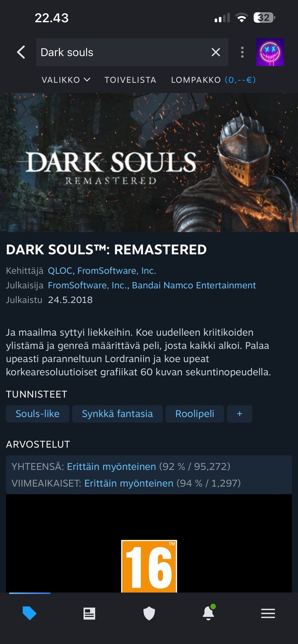Open the News icon in bottom bar

coord(89,613)
